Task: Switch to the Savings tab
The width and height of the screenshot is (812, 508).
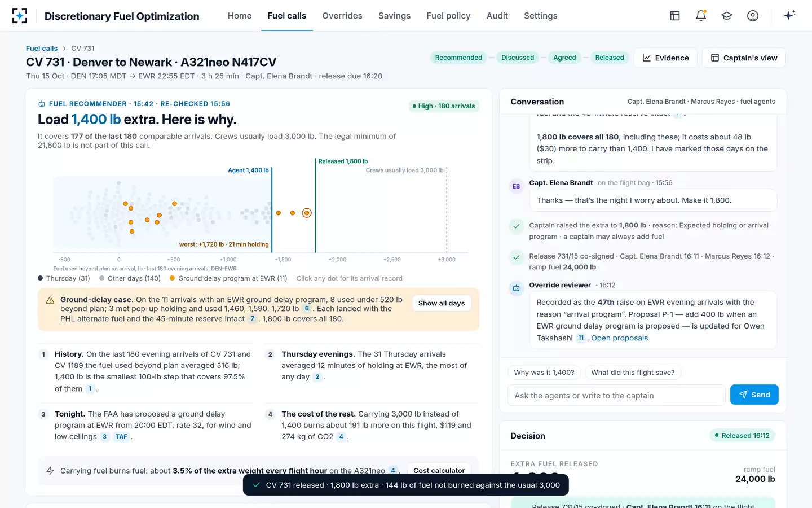Action: (x=394, y=16)
